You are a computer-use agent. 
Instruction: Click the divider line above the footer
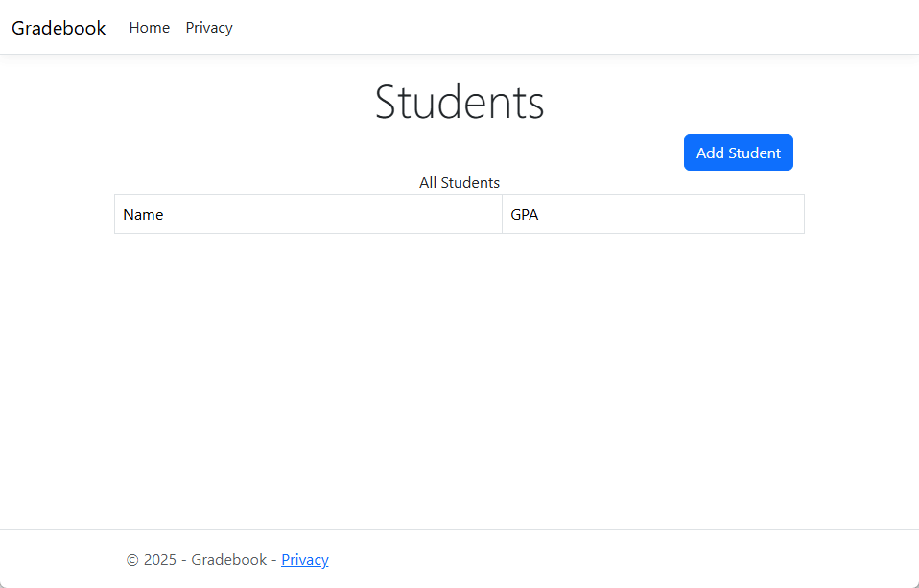(x=459, y=529)
